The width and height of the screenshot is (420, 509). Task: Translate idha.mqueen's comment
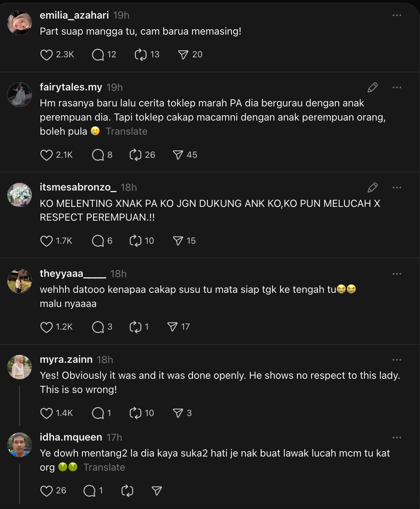point(105,467)
